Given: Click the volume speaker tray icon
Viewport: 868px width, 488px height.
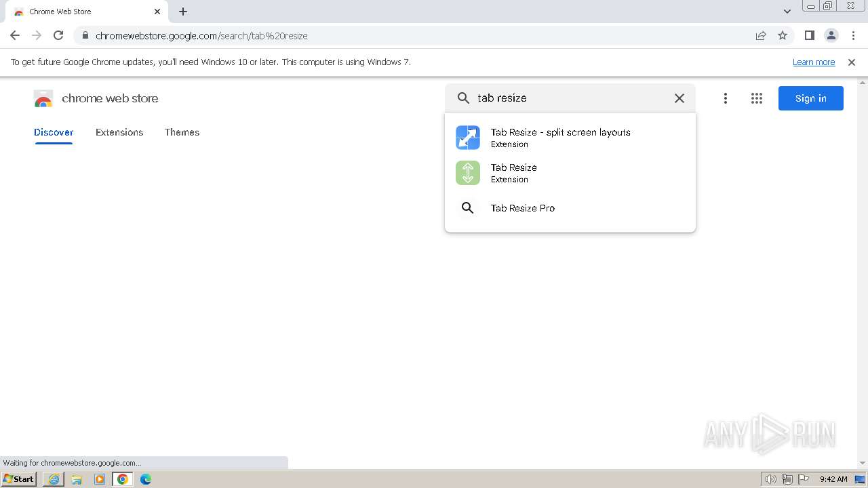Looking at the screenshot, I should point(770,479).
